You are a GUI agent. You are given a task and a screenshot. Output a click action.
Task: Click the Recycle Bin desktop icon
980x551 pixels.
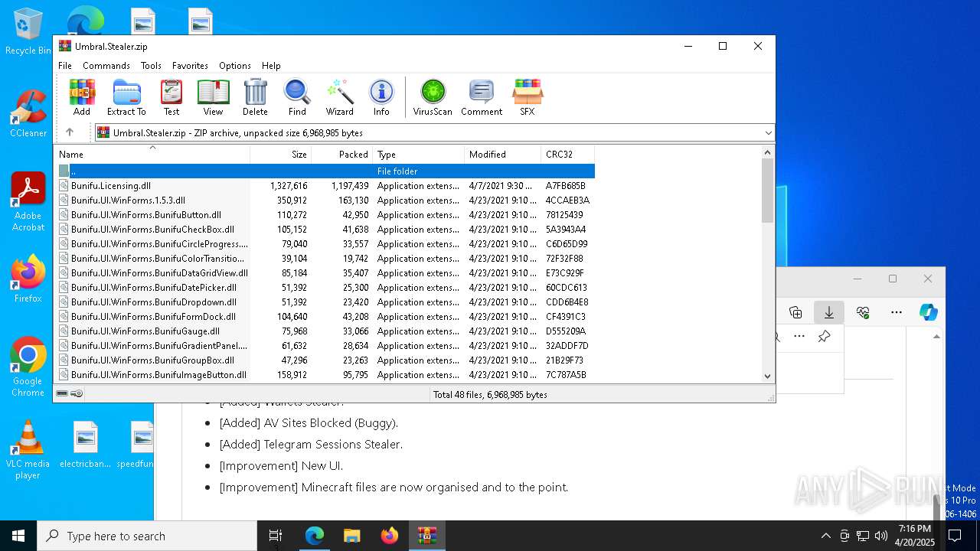[28, 31]
